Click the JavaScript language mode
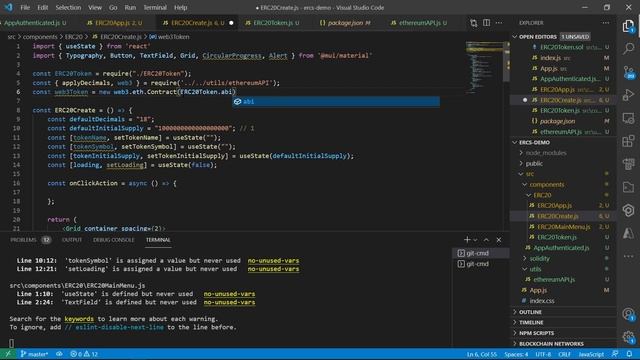 click(591, 354)
